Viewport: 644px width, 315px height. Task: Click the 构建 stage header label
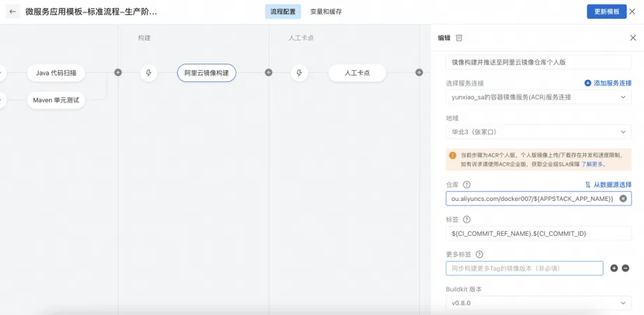144,38
